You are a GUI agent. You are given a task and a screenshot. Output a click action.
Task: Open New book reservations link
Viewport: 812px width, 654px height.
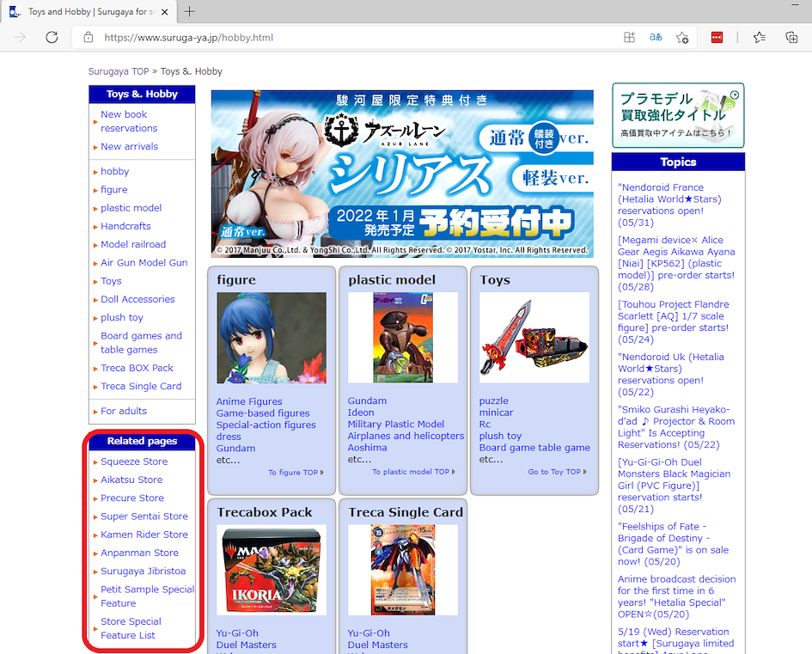tap(129, 121)
